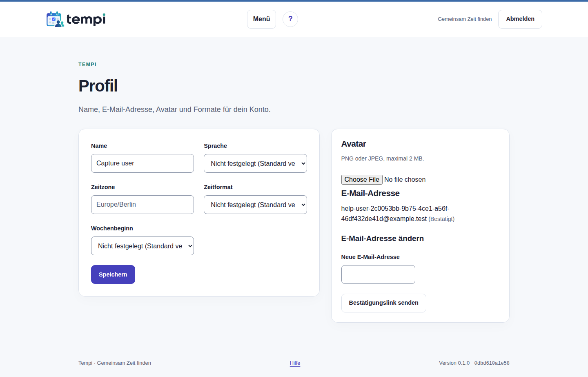Save profile with Speichern button
The height and width of the screenshot is (377, 588).
tap(113, 274)
